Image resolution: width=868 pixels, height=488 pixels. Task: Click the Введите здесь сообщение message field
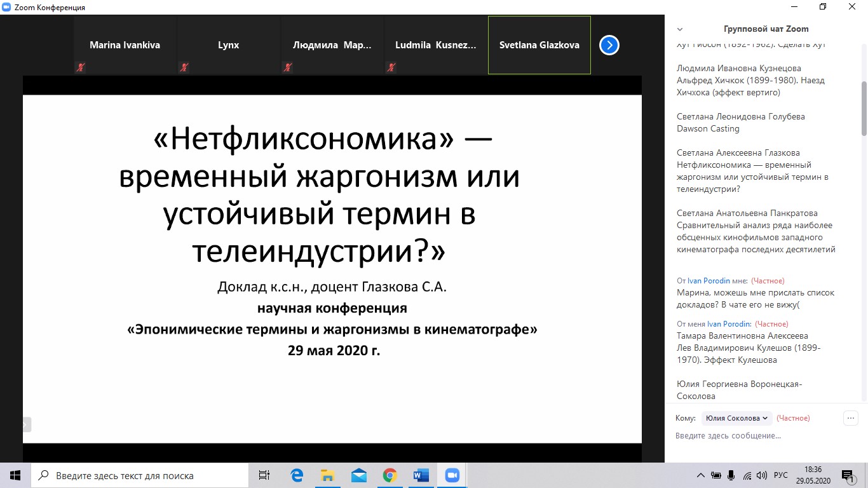(x=763, y=436)
